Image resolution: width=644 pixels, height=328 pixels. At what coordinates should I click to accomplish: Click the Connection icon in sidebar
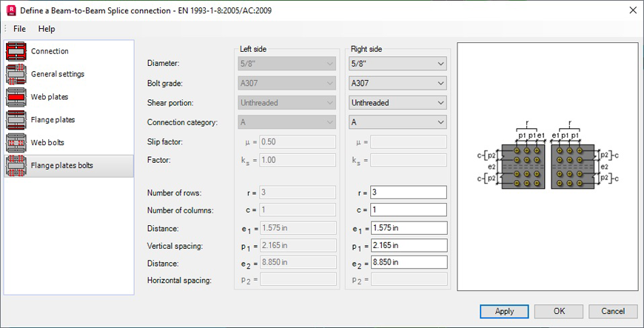(16, 51)
